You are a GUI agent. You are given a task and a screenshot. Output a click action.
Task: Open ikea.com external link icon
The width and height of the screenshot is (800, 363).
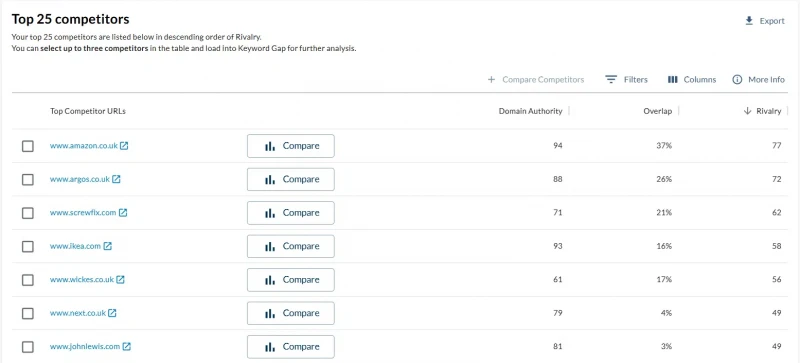pos(108,246)
